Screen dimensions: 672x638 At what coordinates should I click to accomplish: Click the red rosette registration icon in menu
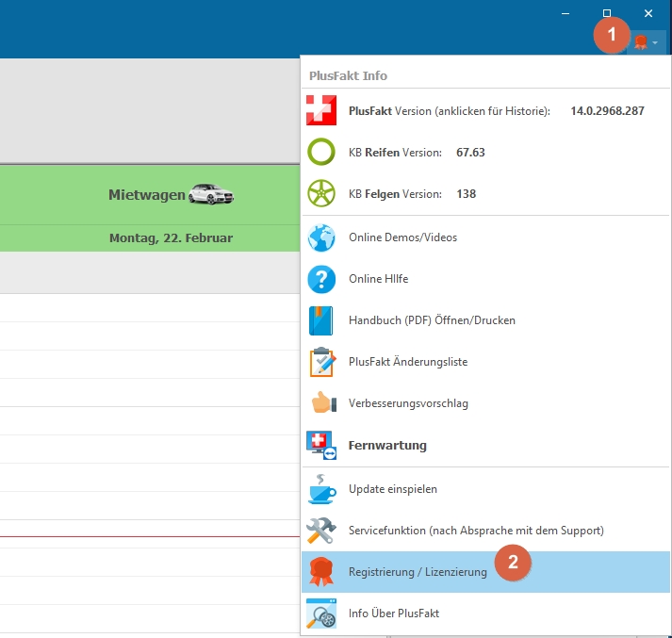point(321,572)
